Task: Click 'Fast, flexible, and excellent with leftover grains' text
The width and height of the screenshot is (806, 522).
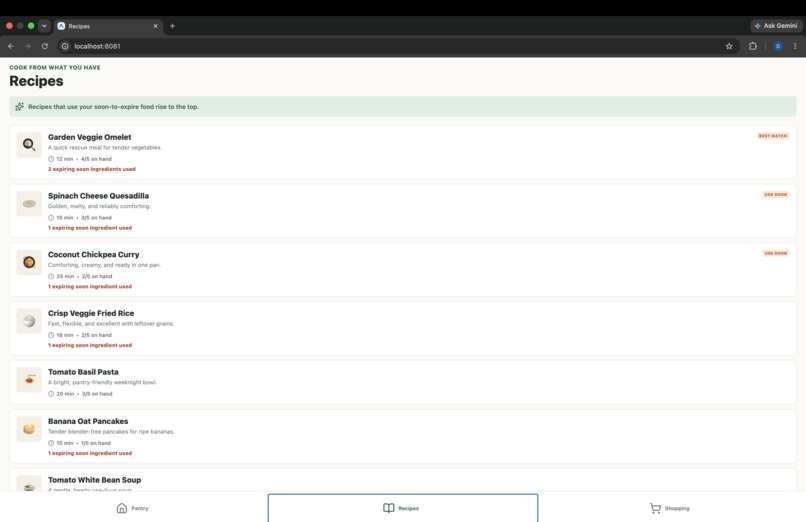Action: pos(111,324)
